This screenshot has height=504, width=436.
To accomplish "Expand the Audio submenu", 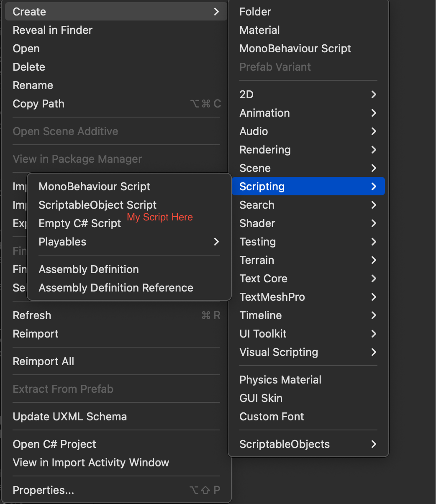I will pos(308,131).
